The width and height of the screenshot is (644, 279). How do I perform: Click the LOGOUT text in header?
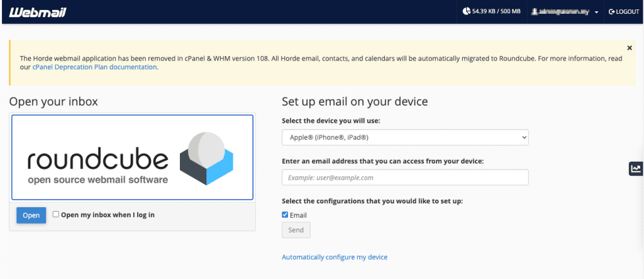tap(628, 11)
